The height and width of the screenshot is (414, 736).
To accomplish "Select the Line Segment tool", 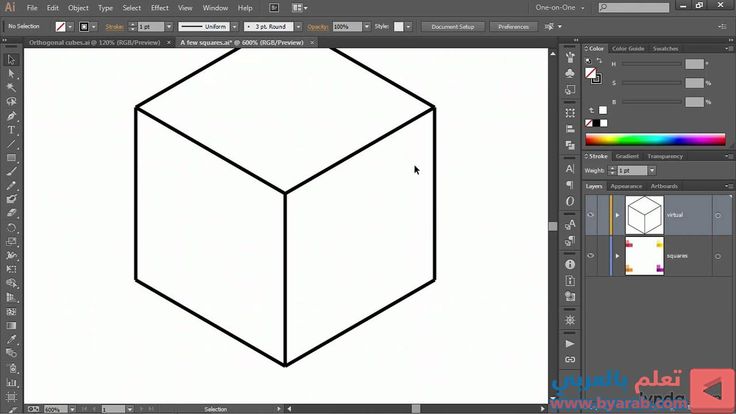I will (x=11, y=144).
